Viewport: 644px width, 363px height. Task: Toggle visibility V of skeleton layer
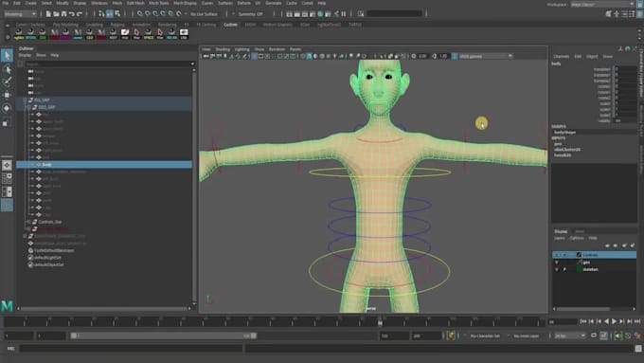click(x=557, y=270)
